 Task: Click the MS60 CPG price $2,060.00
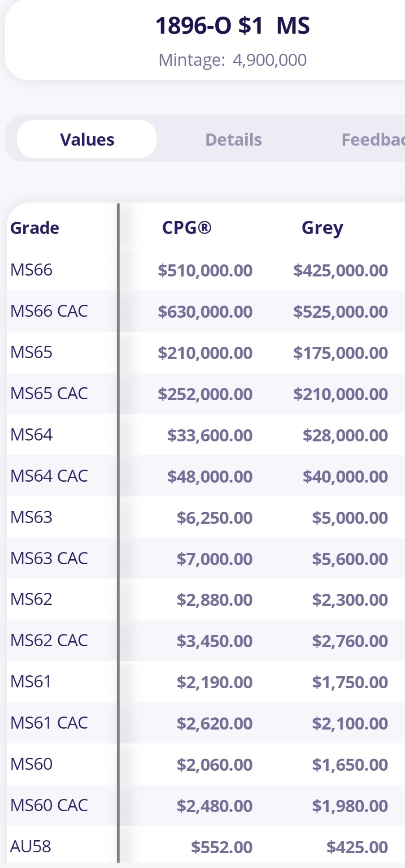pyautogui.click(x=214, y=765)
